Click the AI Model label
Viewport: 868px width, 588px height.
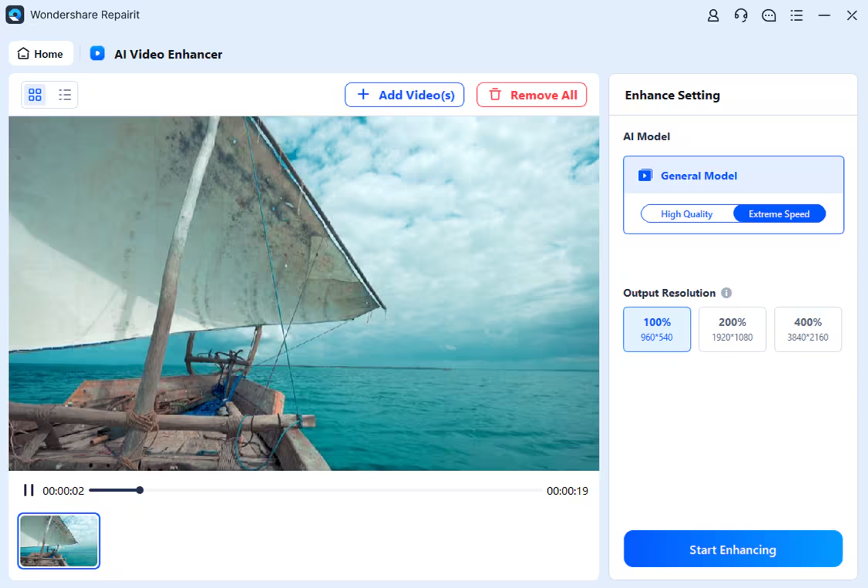click(647, 136)
